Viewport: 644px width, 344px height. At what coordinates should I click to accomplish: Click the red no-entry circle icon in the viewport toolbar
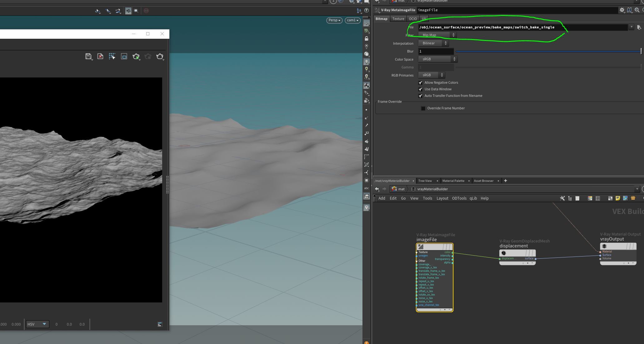[146, 11]
